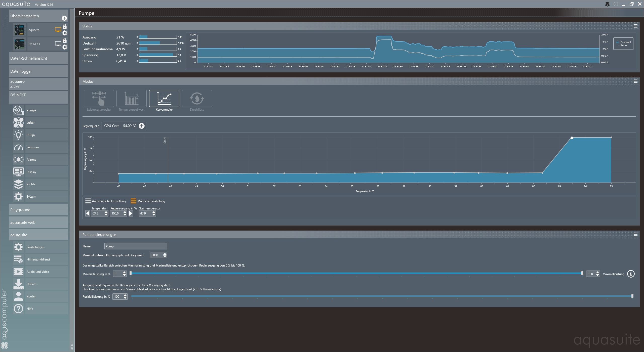Click the pump Name input field
Image resolution: width=644 pixels, height=352 pixels.
[x=136, y=246]
